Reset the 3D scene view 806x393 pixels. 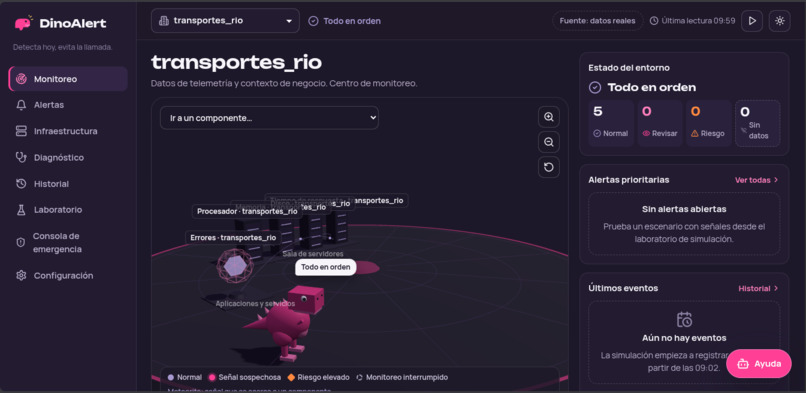549,167
